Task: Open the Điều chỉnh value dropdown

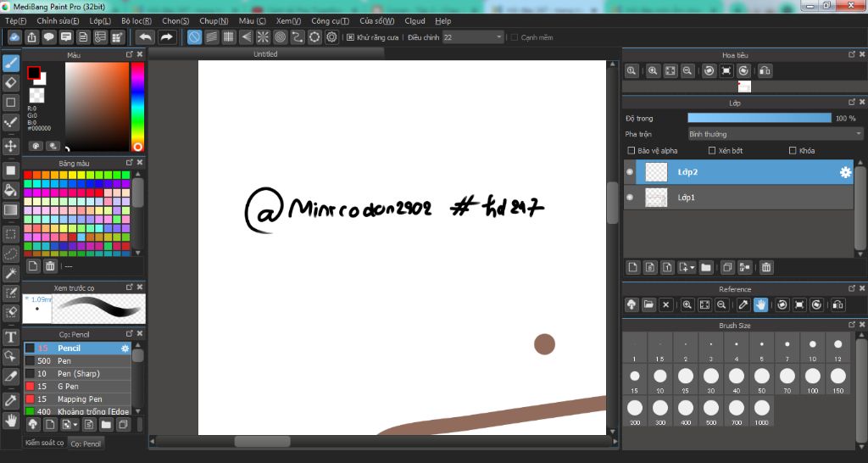Action: point(498,37)
